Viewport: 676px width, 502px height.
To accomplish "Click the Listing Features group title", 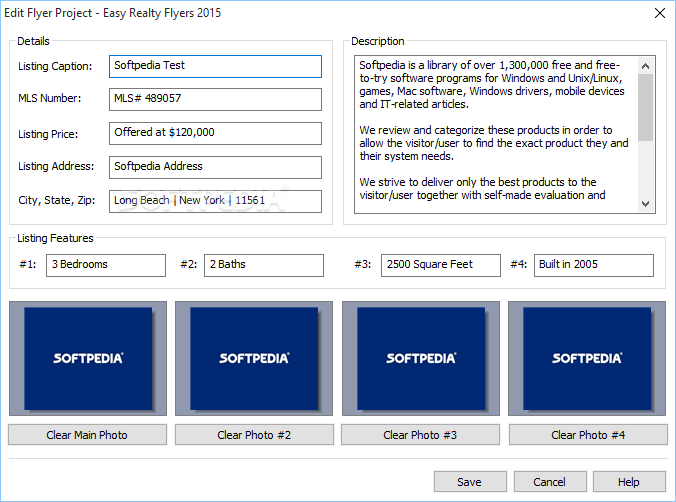I will tap(55, 238).
